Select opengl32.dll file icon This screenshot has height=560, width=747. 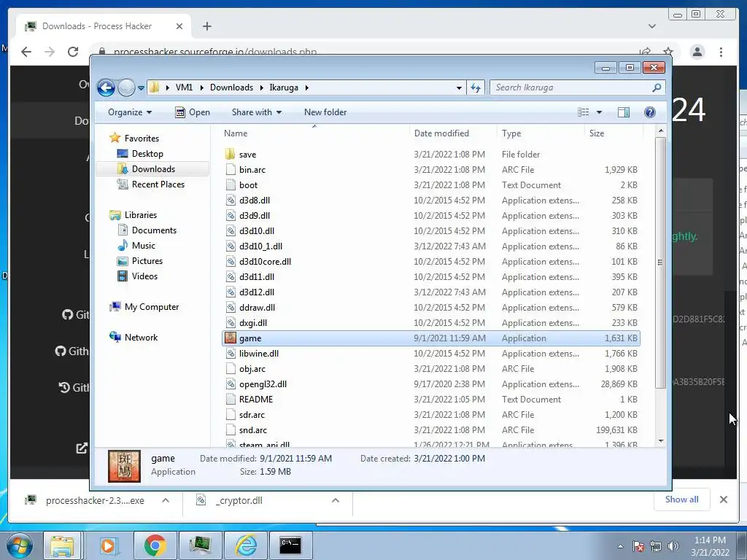(231, 384)
